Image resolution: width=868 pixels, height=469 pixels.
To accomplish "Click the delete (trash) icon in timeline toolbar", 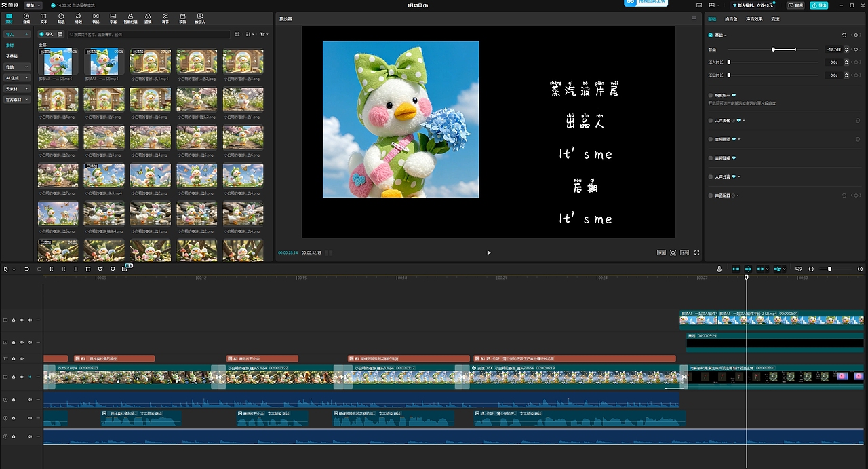I will [88, 269].
